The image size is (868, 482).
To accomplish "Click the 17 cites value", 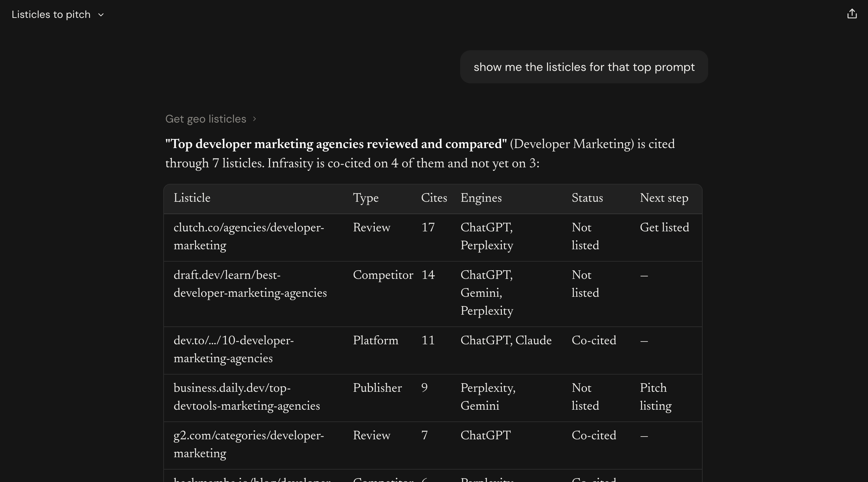I will point(428,227).
